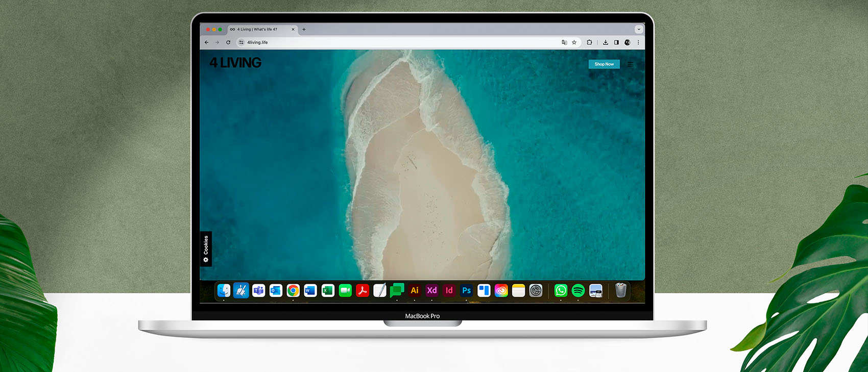
Task: Open the Translate page icon
Action: click(564, 42)
